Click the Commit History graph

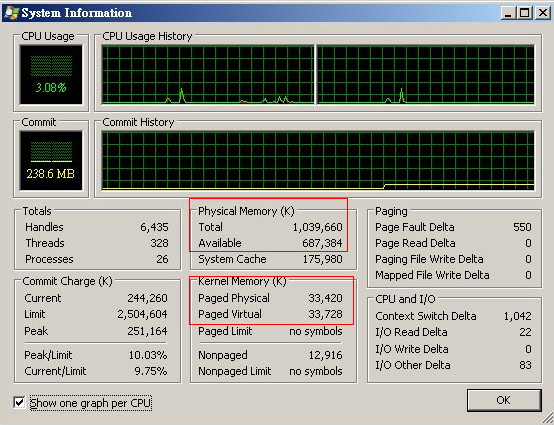318,161
